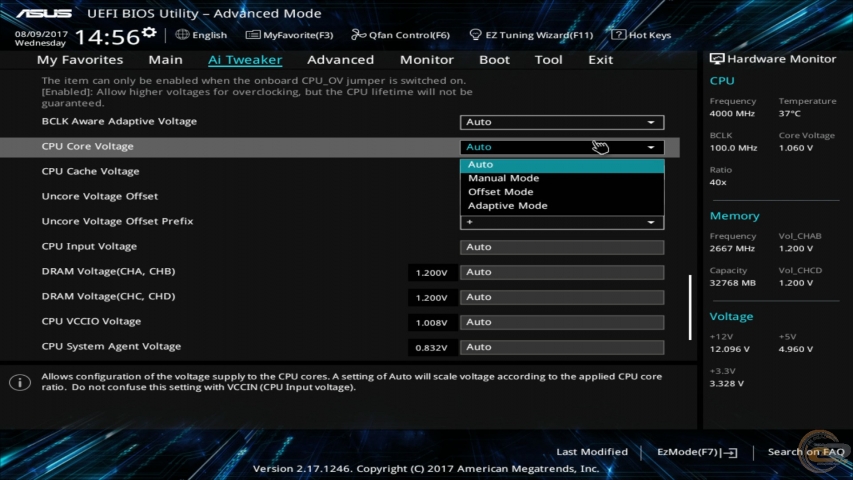Click the CPU Input Voltage field

tap(562, 247)
